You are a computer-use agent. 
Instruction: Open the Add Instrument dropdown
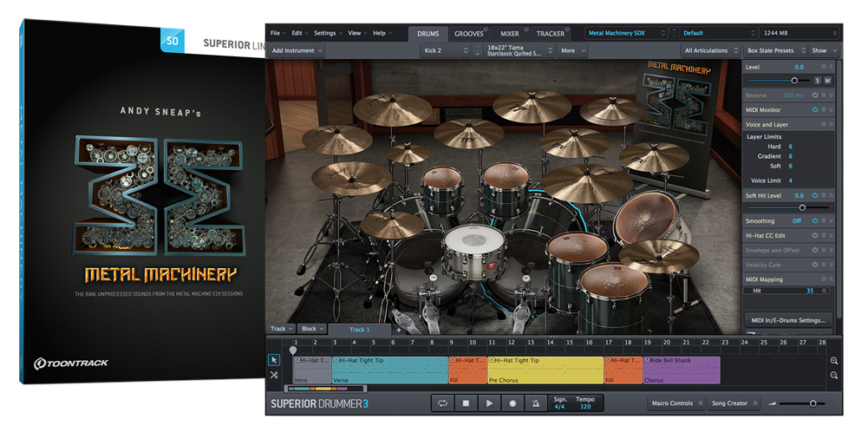pyautogui.click(x=297, y=50)
